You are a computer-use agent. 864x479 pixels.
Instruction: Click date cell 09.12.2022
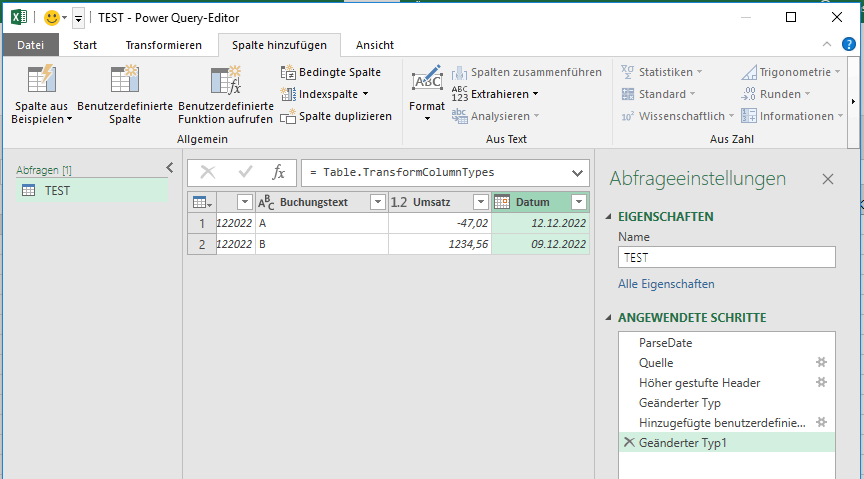coord(540,244)
